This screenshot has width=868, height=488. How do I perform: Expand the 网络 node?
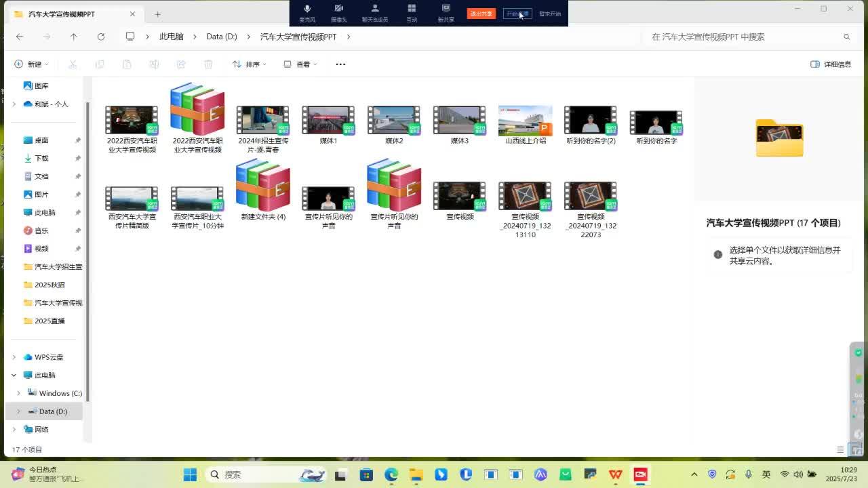pyautogui.click(x=14, y=429)
